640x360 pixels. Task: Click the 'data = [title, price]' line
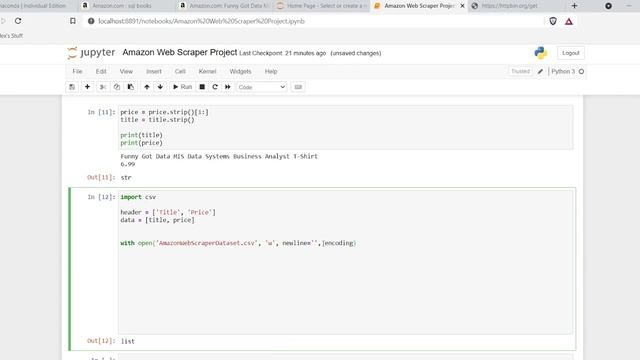click(157, 220)
